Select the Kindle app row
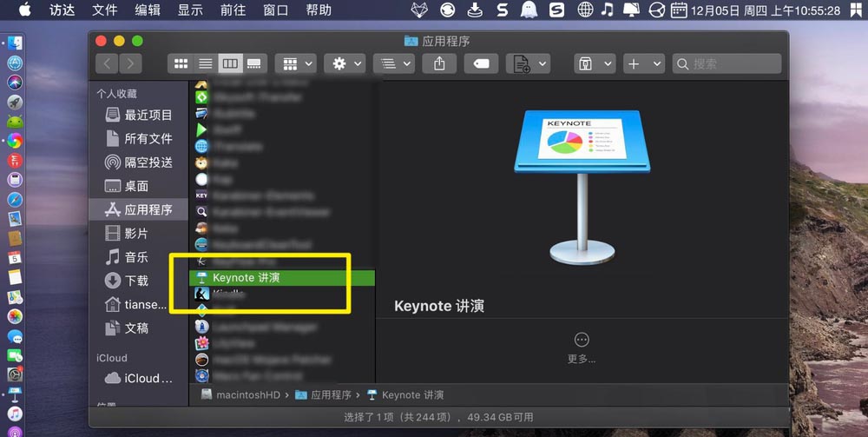Viewport: 868px width, 437px height. click(282, 295)
